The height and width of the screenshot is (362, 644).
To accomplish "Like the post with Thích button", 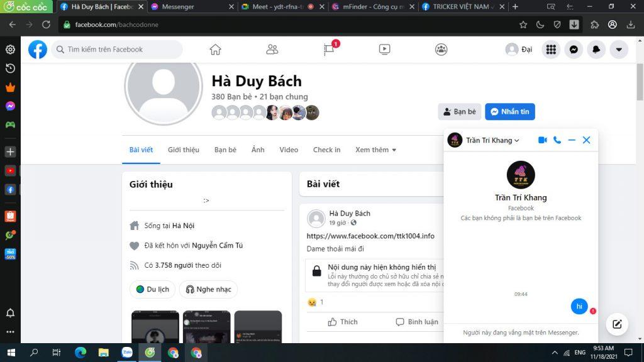I will pyautogui.click(x=343, y=322).
